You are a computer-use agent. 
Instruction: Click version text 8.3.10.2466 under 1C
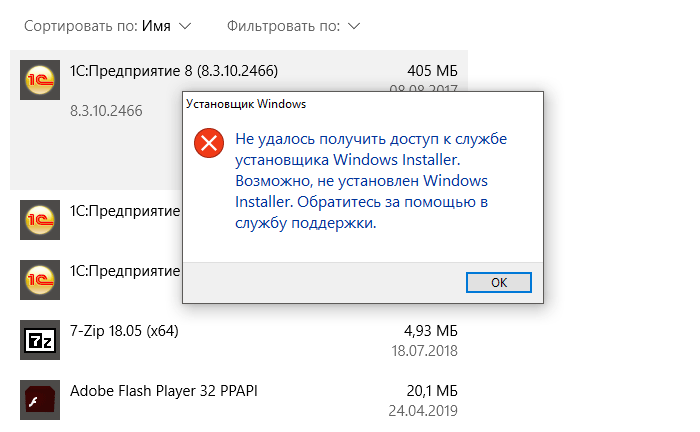coord(106,110)
